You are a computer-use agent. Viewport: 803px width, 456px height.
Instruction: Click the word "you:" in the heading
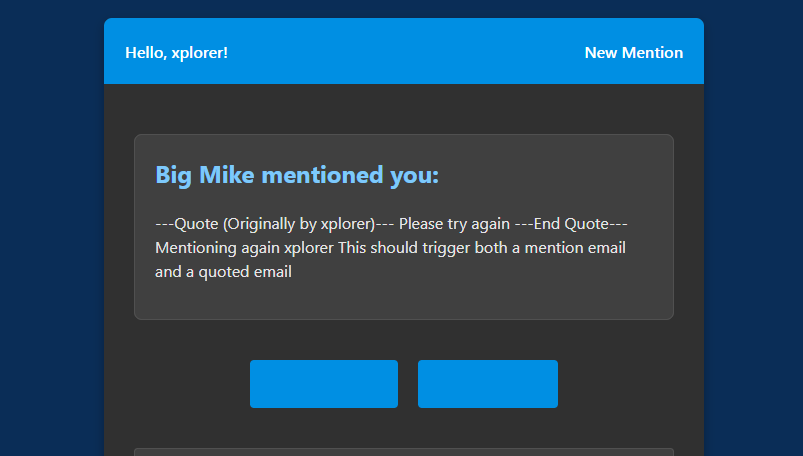point(414,176)
